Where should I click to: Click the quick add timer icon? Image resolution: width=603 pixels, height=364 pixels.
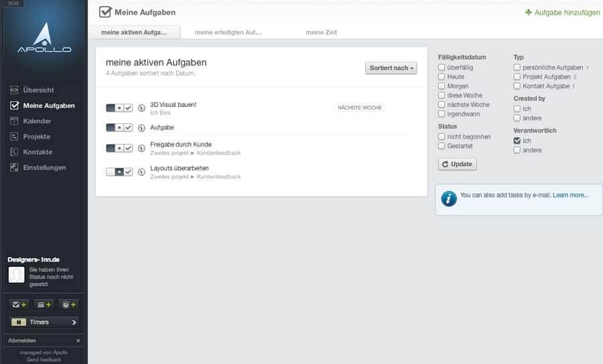tap(69, 305)
